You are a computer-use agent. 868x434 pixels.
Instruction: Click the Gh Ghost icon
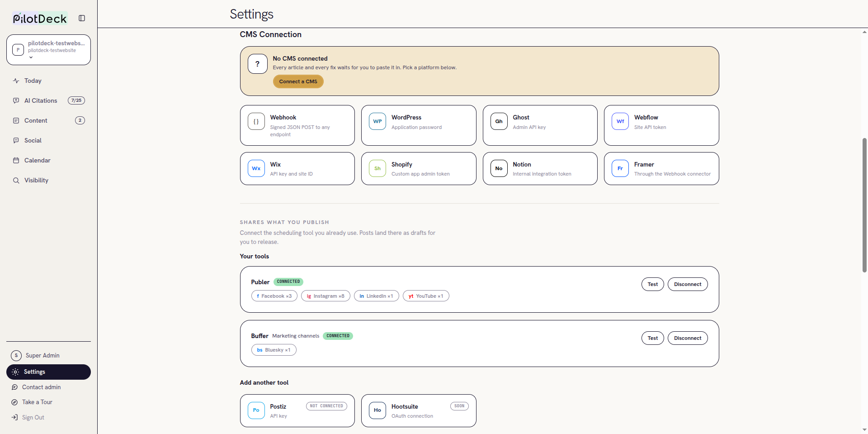click(x=499, y=121)
